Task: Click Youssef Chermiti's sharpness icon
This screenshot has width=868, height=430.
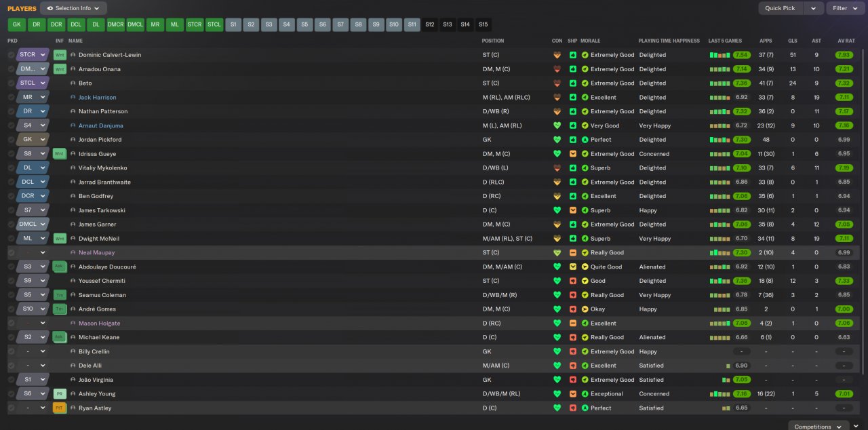Action: pyautogui.click(x=573, y=281)
